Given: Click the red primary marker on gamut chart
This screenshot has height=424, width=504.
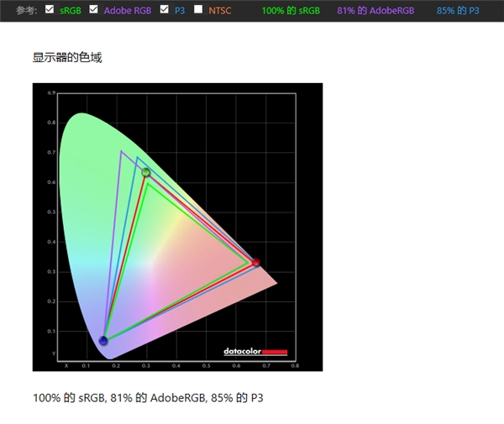Looking at the screenshot, I should pos(256,262).
